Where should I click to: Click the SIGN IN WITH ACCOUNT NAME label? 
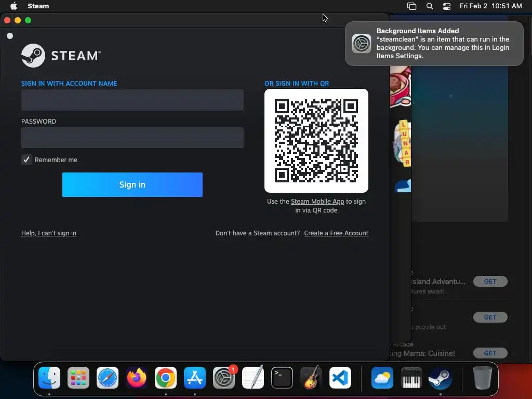pos(69,84)
